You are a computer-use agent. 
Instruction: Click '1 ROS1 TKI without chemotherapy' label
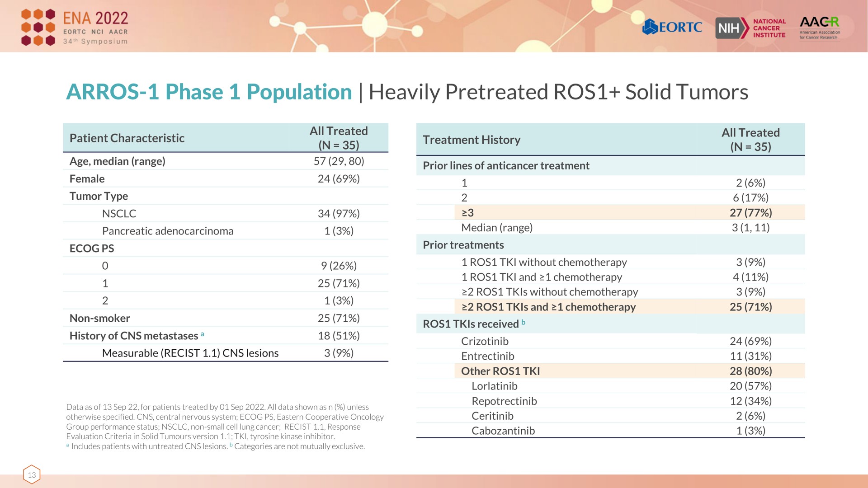(544, 263)
